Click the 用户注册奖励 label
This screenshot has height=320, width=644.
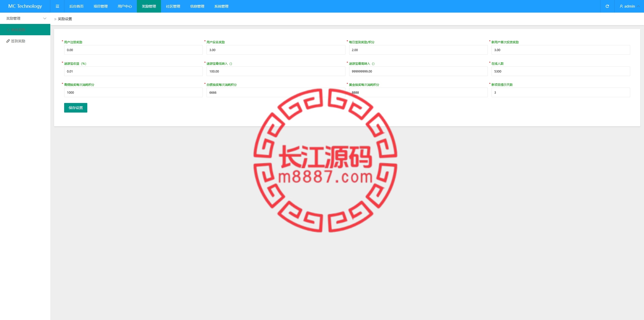click(x=73, y=42)
